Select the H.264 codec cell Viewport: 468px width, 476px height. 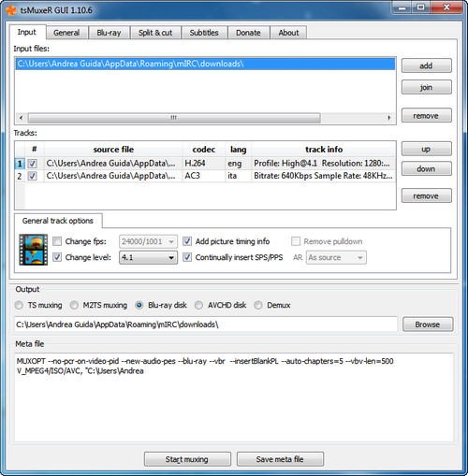tap(204, 164)
